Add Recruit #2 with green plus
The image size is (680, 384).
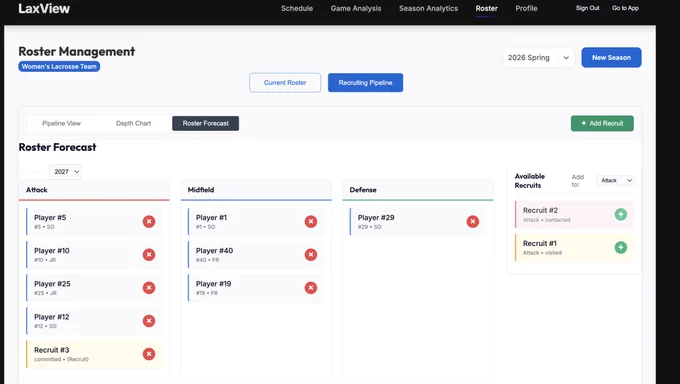pyautogui.click(x=621, y=214)
